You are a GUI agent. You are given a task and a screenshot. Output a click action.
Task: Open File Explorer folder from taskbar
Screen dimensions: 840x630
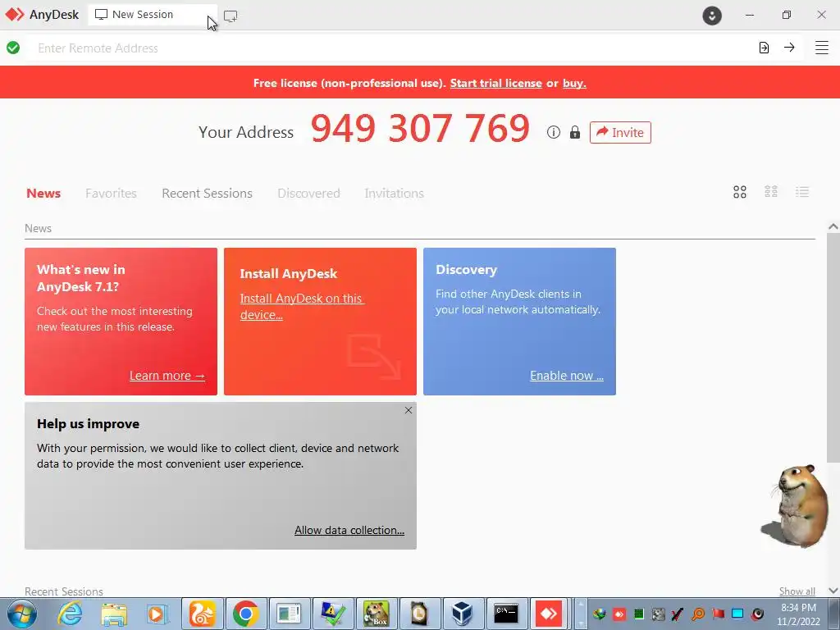pyautogui.click(x=114, y=614)
